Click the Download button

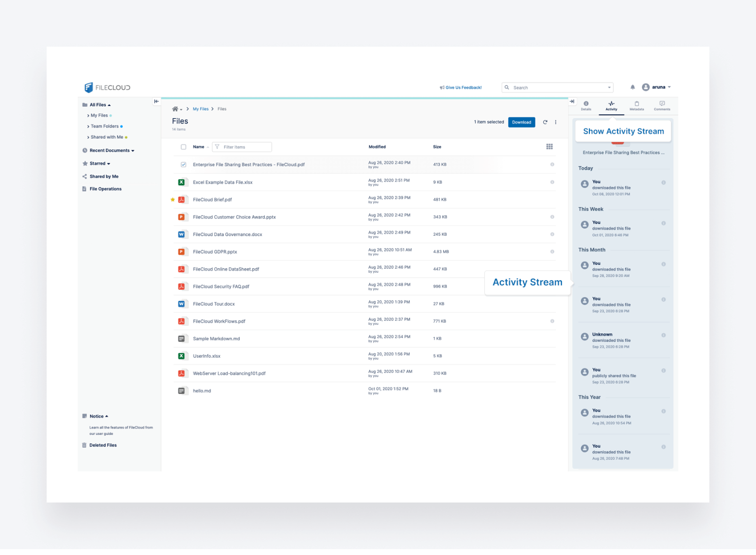(521, 122)
